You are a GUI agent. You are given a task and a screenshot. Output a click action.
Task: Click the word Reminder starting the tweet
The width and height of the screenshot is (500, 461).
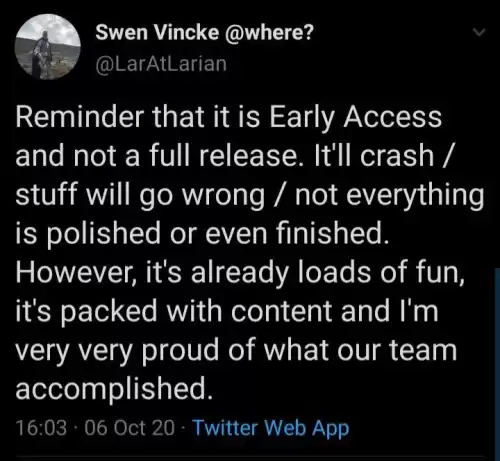tap(80, 117)
